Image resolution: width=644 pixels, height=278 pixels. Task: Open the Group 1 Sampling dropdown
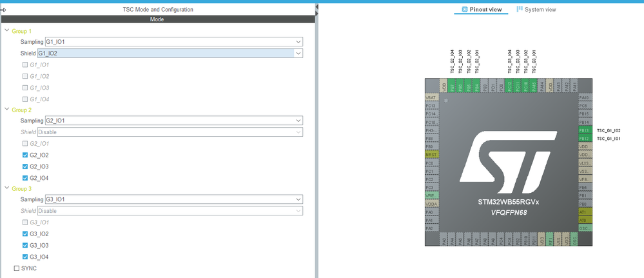(x=174, y=41)
